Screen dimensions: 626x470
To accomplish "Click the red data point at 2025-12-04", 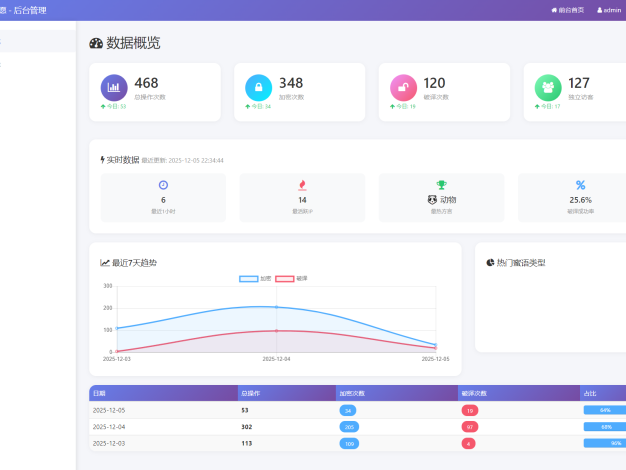I will point(277,331).
